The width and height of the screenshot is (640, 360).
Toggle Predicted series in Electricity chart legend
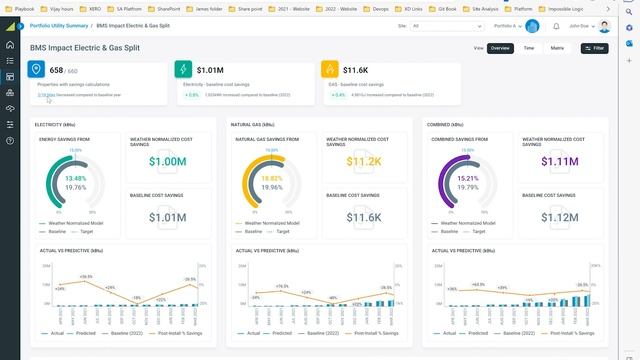tap(81, 333)
